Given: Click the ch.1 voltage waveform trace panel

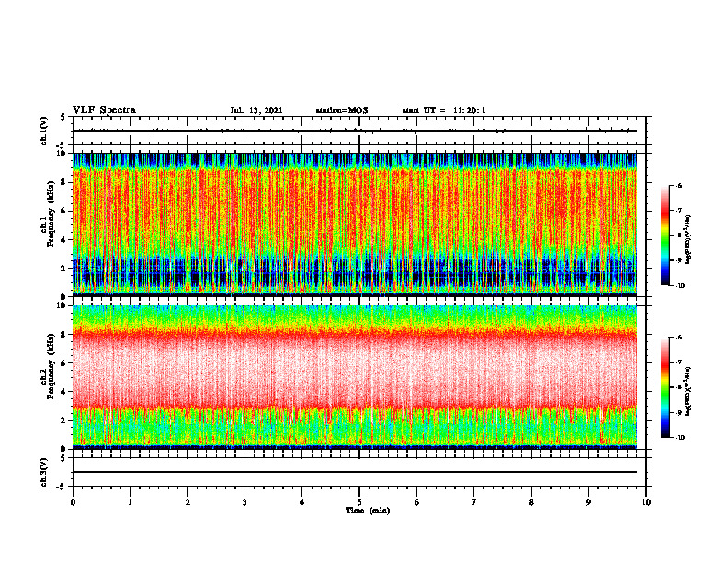Looking at the screenshot, I should [359, 131].
